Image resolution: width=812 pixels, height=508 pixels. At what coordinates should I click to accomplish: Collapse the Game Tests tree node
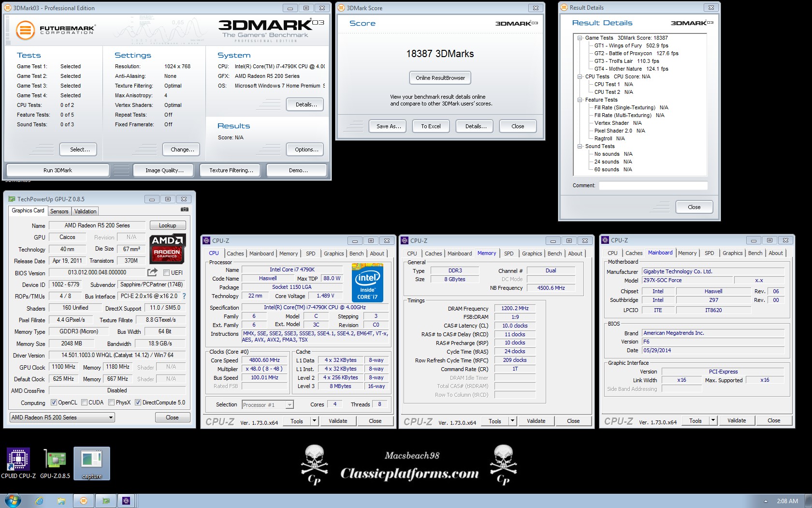[x=580, y=38]
